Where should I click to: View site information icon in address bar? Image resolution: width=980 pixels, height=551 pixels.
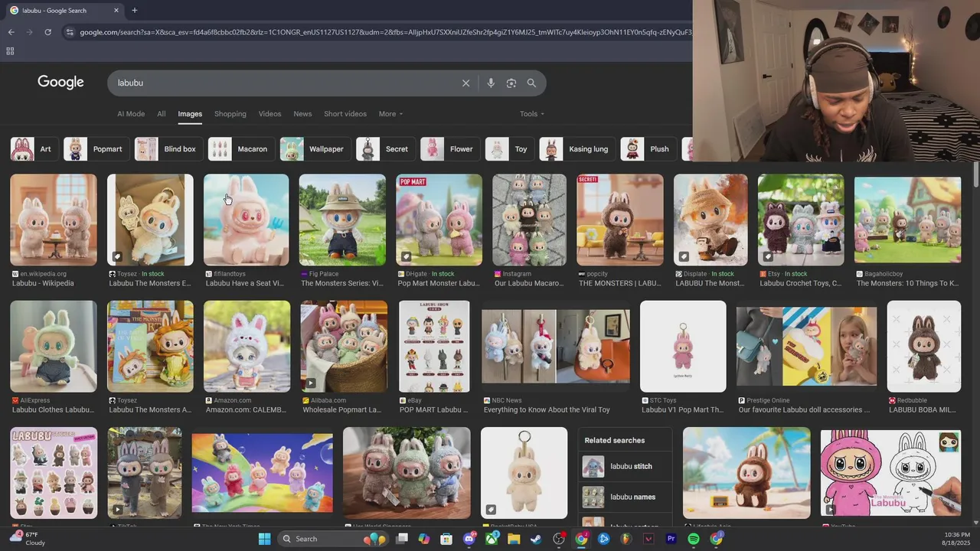[70, 32]
